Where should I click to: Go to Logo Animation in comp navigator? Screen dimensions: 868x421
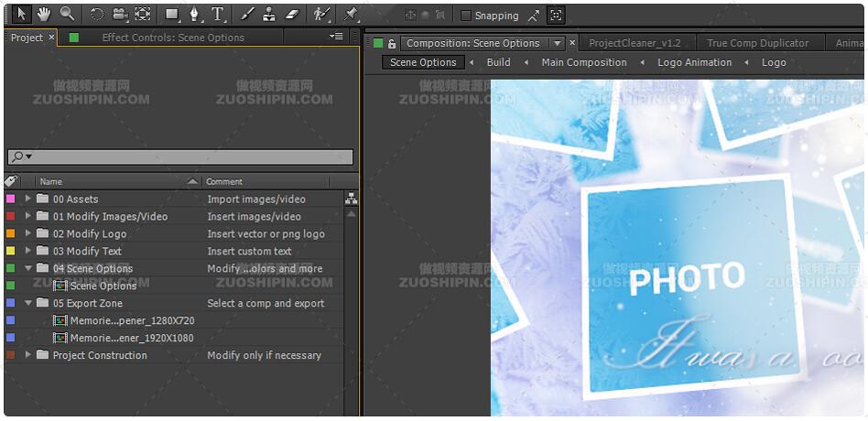coord(694,62)
